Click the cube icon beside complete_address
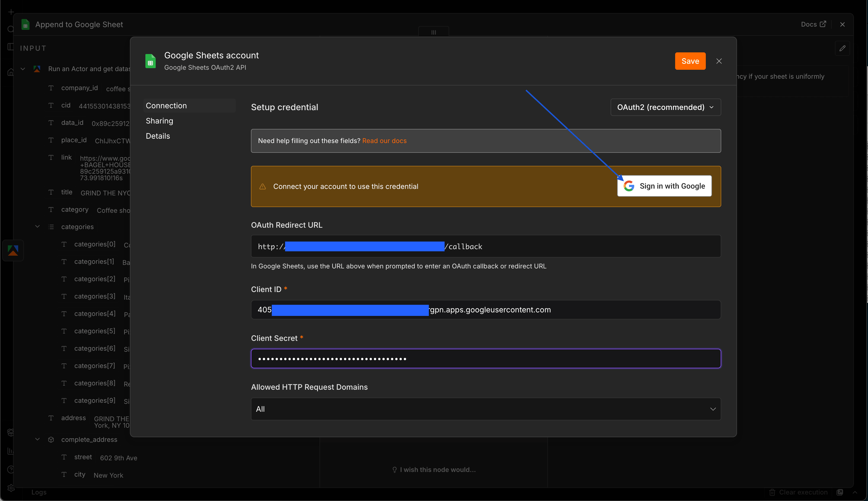This screenshot has height=501, width=868. pyautogui.click(x=51, y=439)
